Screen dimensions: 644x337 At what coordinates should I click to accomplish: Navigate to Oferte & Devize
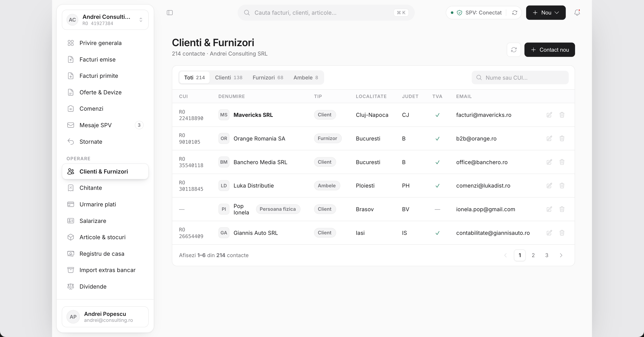point(105,92)
